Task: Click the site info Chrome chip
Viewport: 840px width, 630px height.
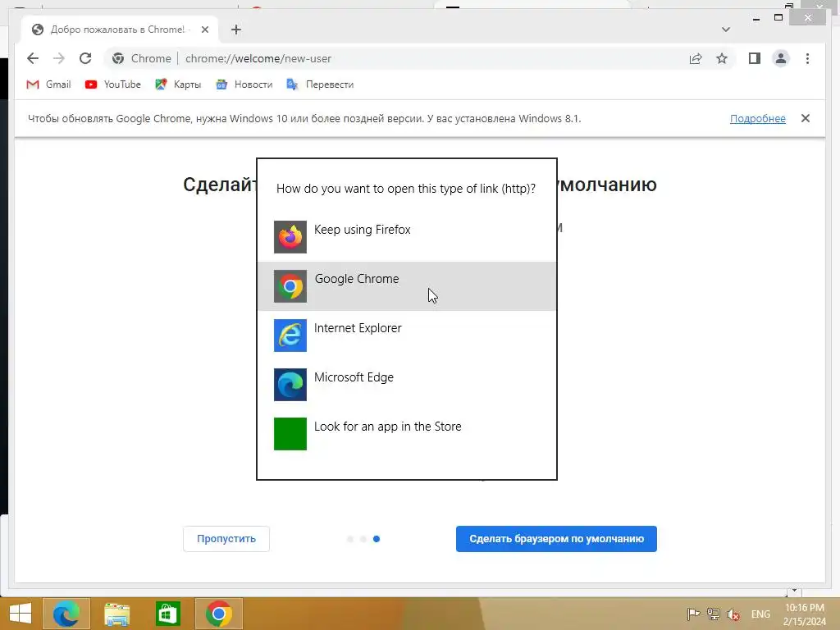Action: coord(141,58)
